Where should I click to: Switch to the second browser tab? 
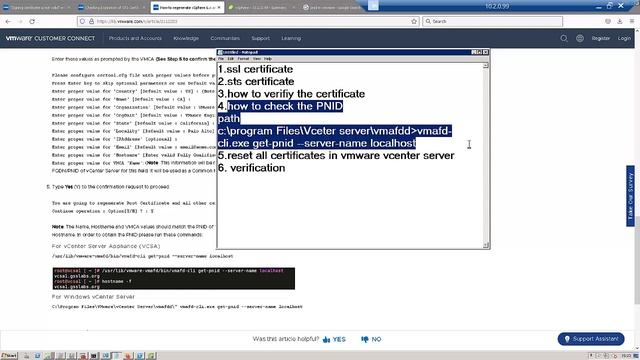click(x=111, y=7)
